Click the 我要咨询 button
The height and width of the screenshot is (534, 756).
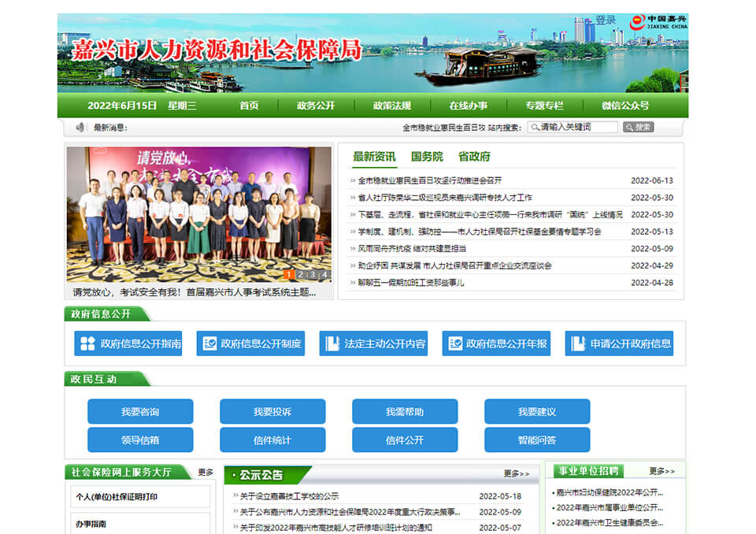coord(140,412)
